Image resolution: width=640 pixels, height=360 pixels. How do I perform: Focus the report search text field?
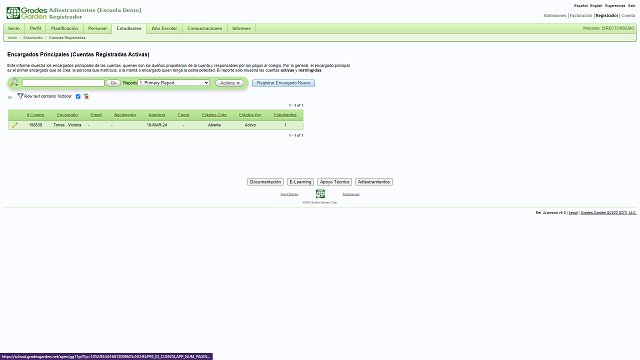point(63,83)
